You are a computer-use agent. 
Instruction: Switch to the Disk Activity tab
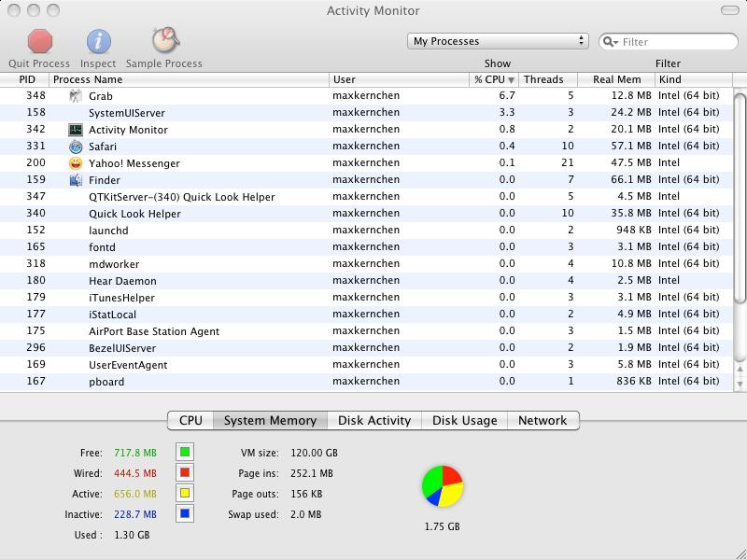tap(374, 421)
